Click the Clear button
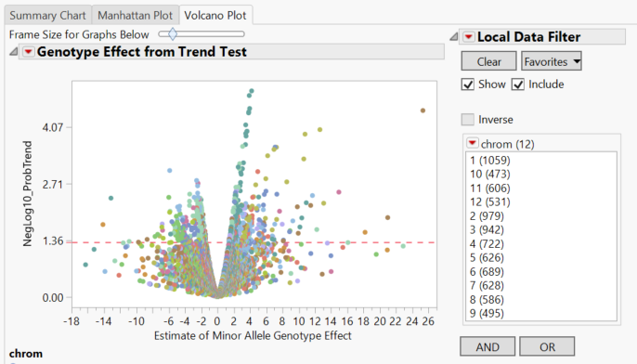Viewport: 637px width, 364px height. (x=488, y=61)
